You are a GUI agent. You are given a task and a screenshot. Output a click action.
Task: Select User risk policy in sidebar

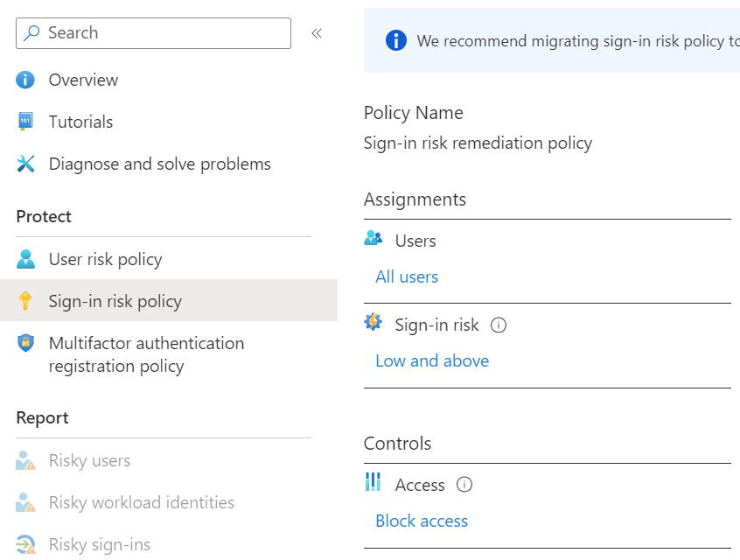[x=105, y=259]
